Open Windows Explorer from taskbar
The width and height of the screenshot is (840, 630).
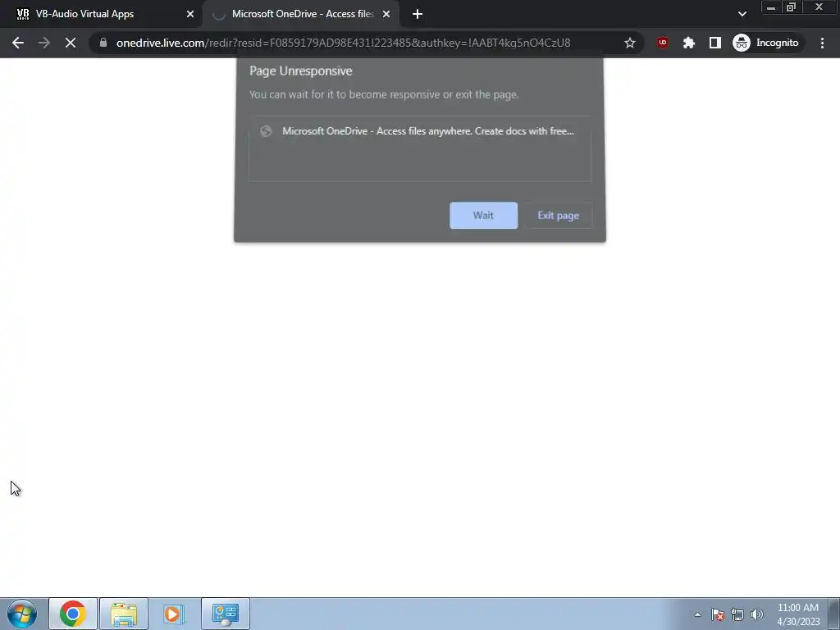(124, 614)
